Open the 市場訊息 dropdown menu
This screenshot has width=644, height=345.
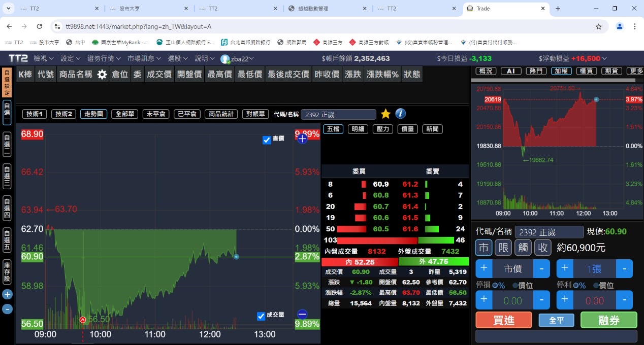(145, 58)
